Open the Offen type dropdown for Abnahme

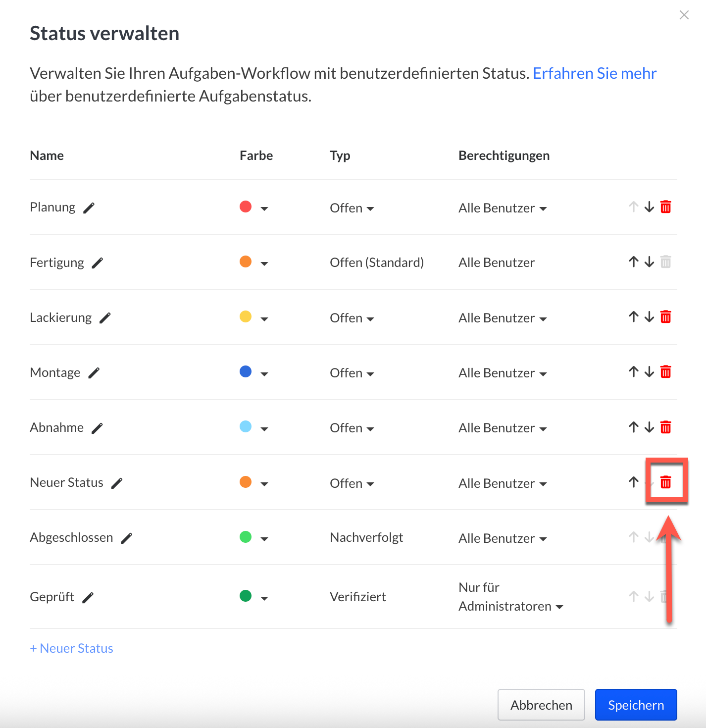pos(352,428)
